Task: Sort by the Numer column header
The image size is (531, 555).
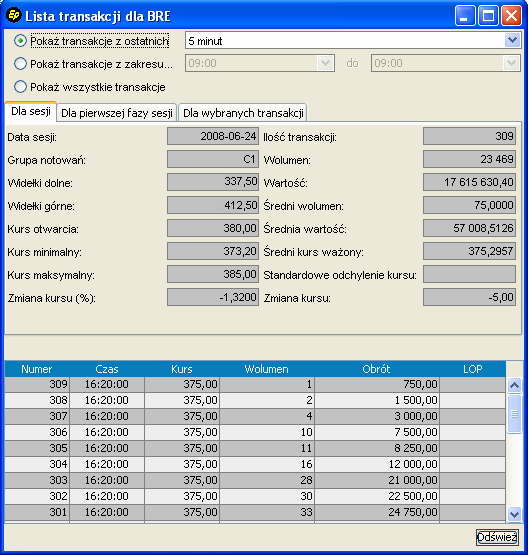Action: [x=37, y=369]
